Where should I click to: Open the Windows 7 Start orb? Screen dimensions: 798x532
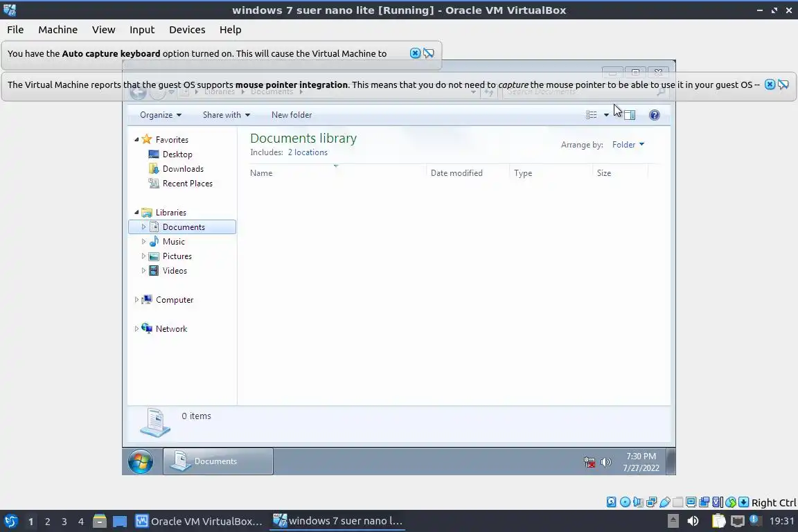pos(140,461)
